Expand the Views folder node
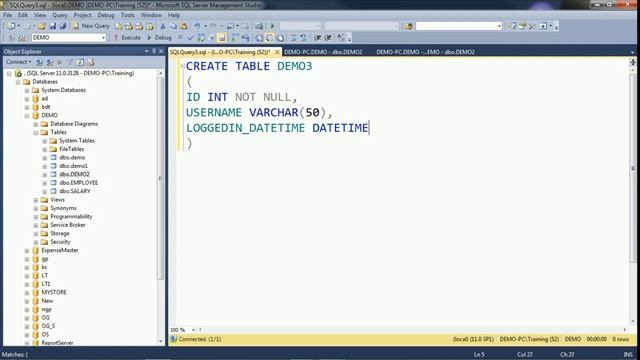This screenshot has height=360, width=640. click(36, 200)
